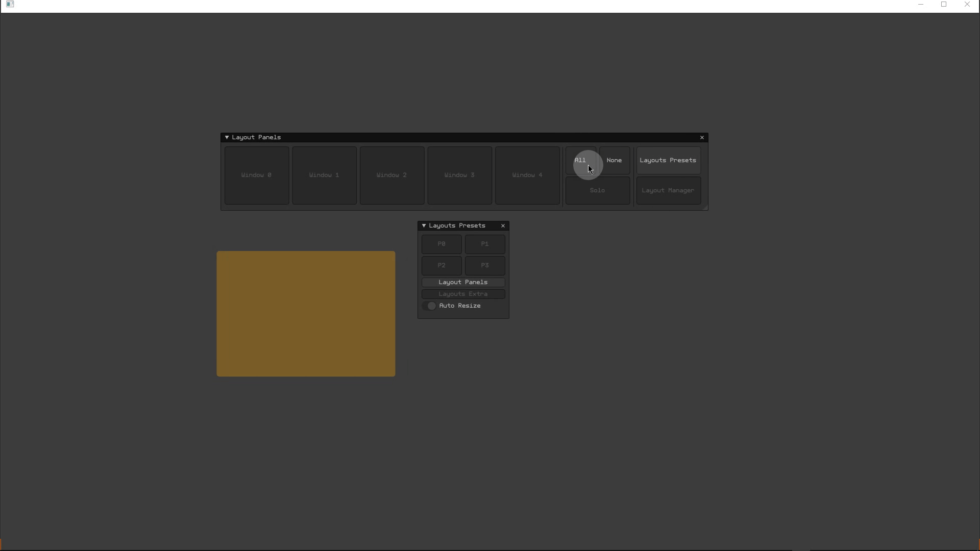Collapse the Layouts Presets window

click(424, 226)
